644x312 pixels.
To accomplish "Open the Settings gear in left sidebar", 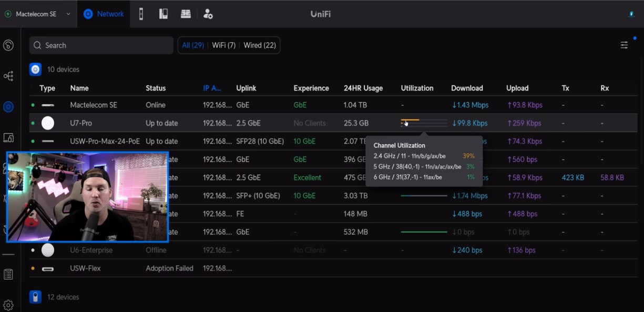I will click(8, 305).
